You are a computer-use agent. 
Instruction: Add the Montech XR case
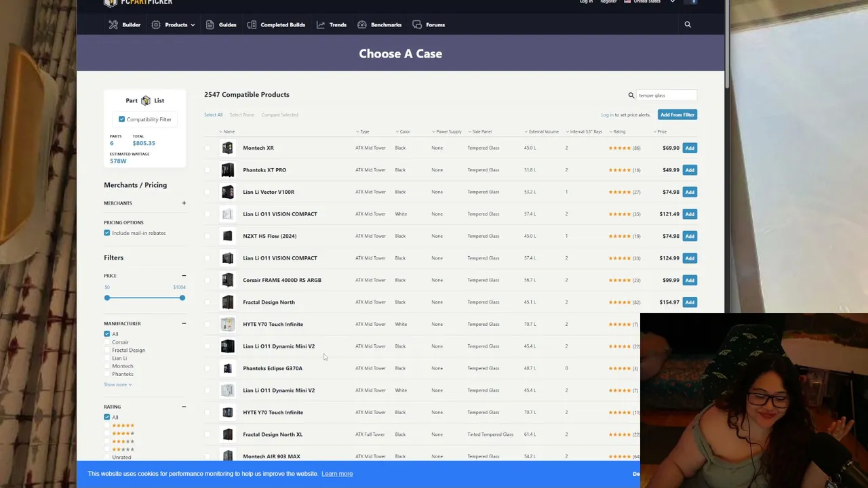[x=690, y=148]
